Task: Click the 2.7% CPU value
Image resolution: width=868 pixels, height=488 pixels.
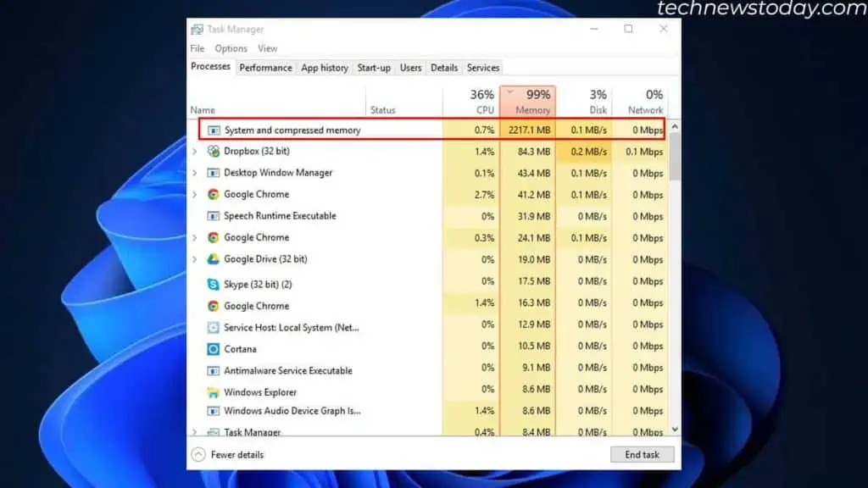Action: point(484,195)
